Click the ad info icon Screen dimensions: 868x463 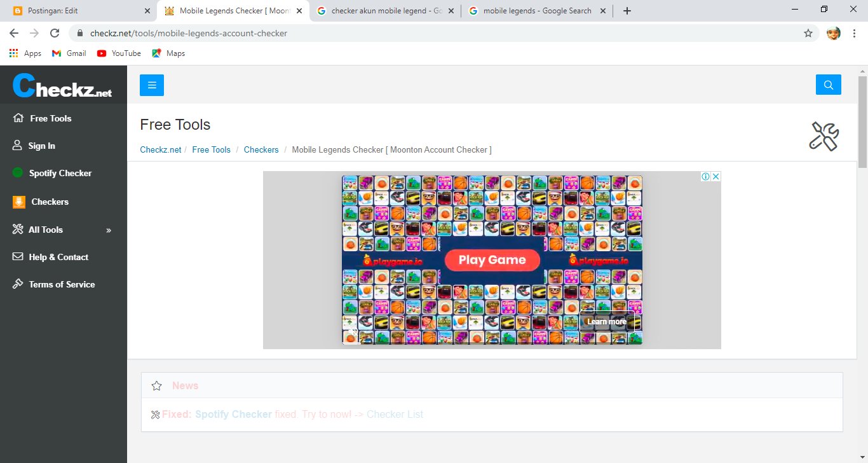tap(705, 176)
